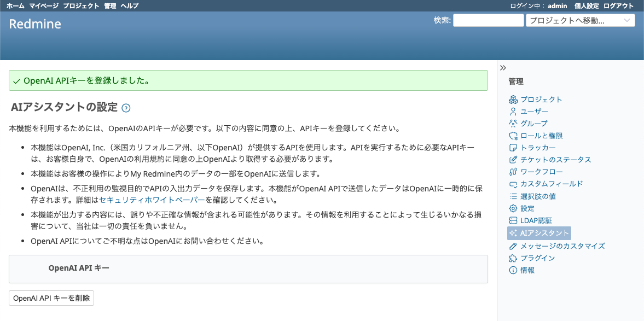Open the ワークフロー admin link

[x=541, y=172]
